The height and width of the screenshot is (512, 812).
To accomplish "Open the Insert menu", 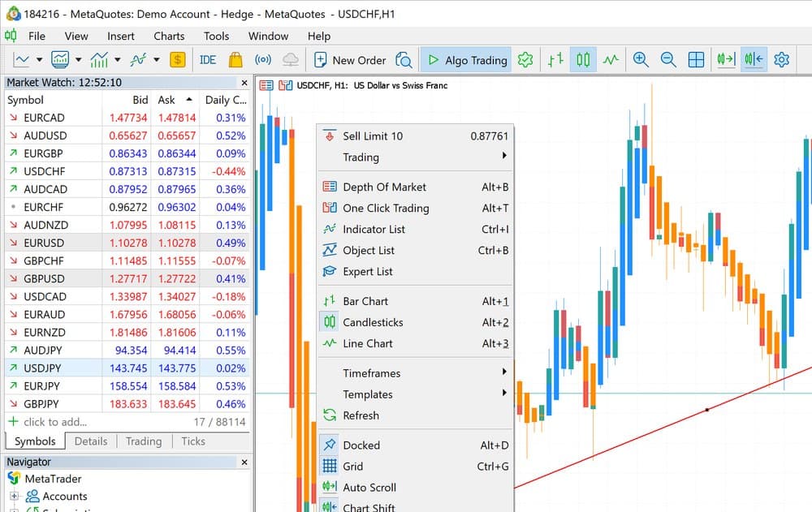I will (121, 37).
